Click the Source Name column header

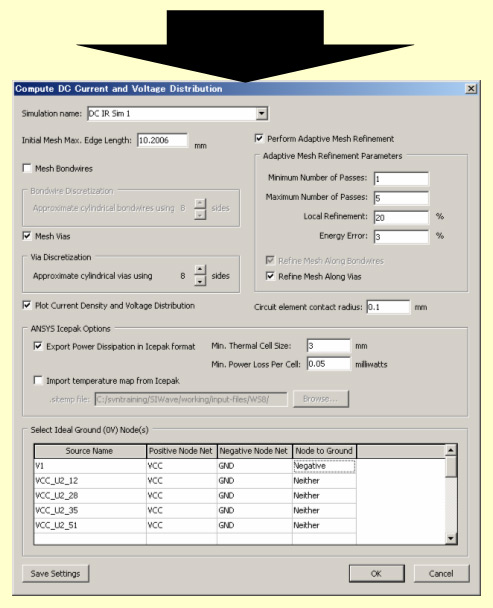(90, 451)
